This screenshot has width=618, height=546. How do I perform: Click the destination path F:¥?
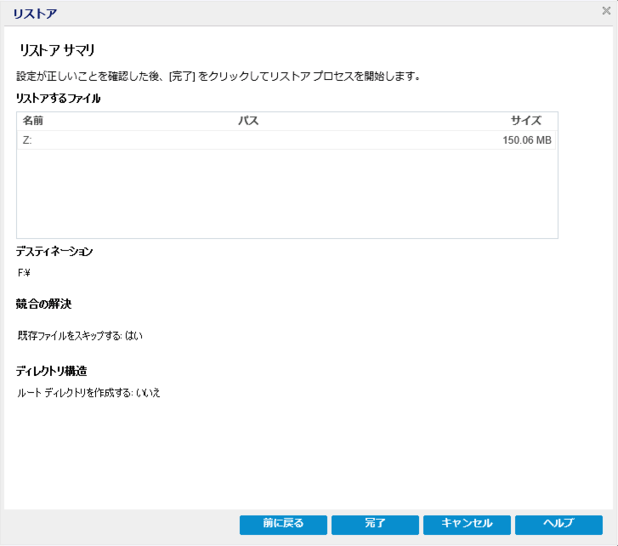(24, 273)
